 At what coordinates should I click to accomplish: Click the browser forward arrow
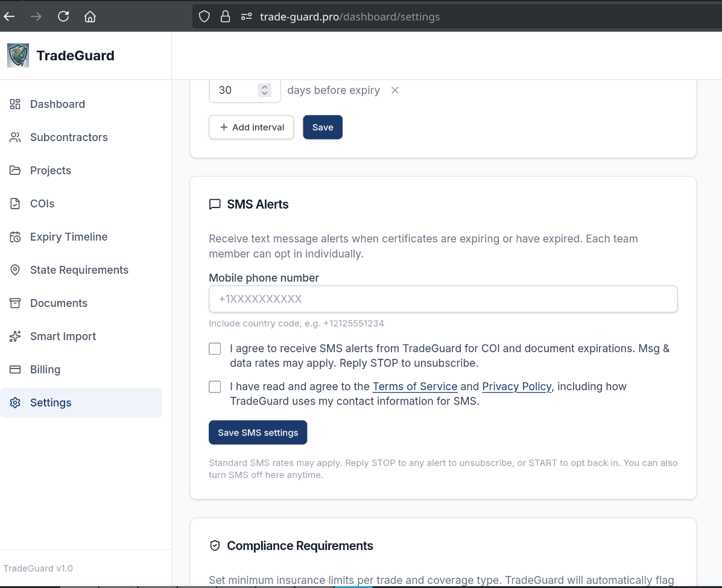(36, 16)
